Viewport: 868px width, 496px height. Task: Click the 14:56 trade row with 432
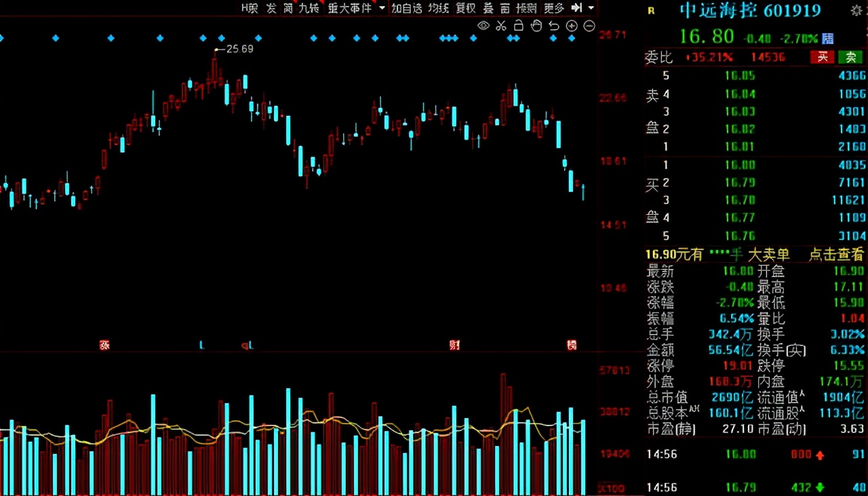(x=755, y=487)
